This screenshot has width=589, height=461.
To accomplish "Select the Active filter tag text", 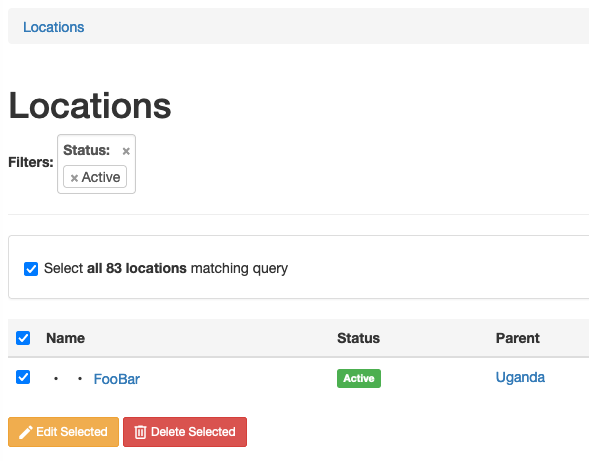I will click(101, 177).
